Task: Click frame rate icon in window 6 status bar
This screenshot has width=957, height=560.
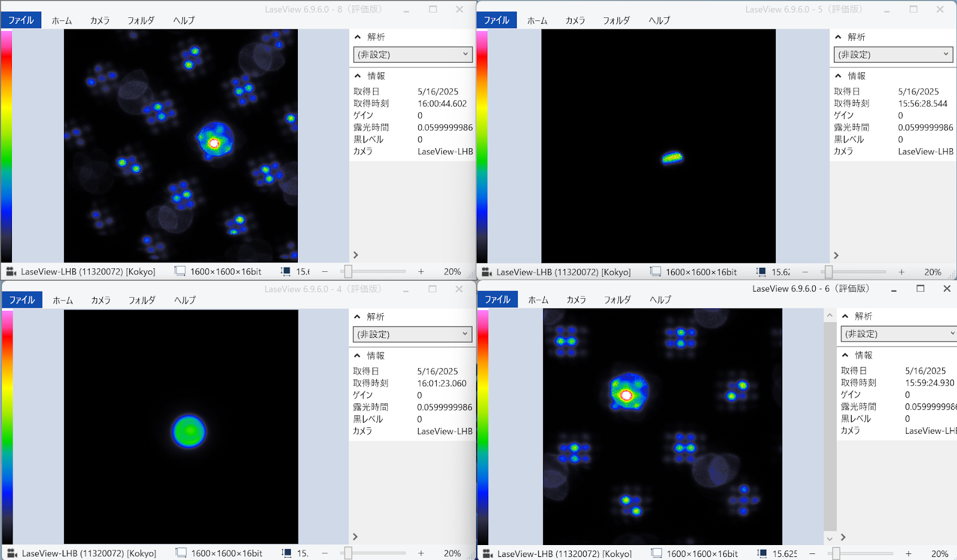Action: pyautogui.click(x=762, y=553)
